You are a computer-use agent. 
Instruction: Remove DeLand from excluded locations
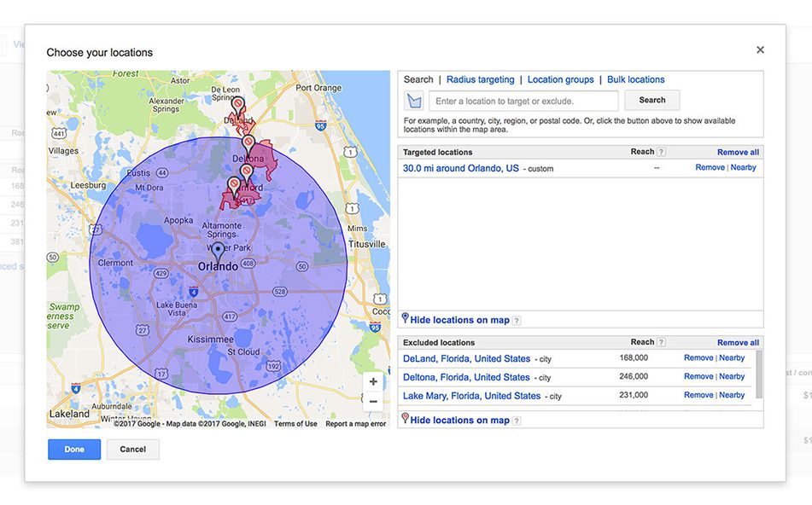click(x=698, y=358)
